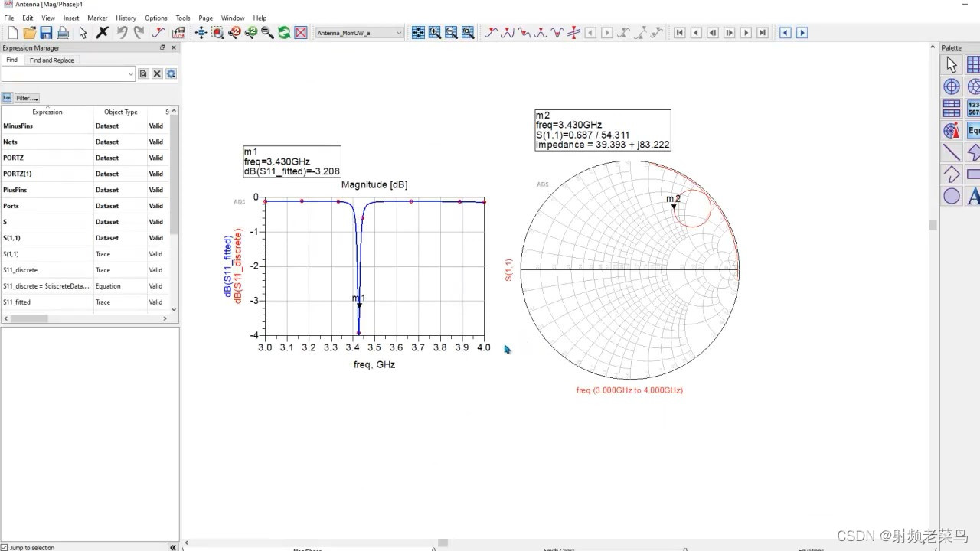980x551 pixels.
Task: Select the polar plot icon in Palette
Action: [951, 86]
